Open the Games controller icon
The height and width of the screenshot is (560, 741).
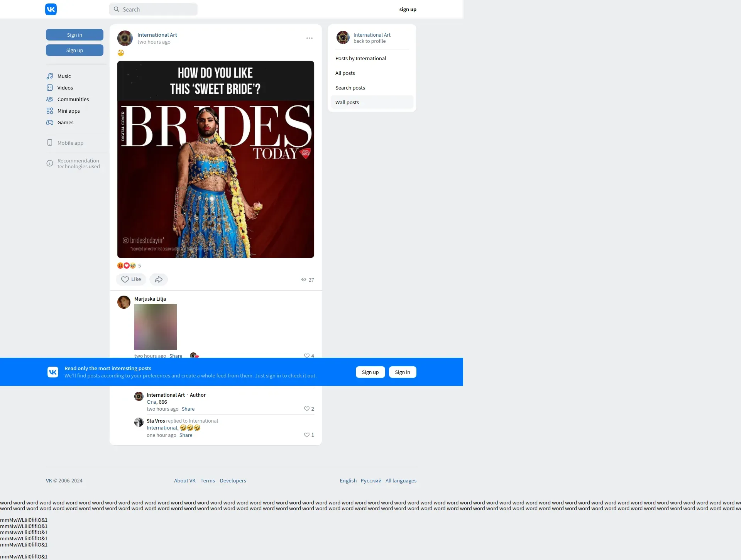click(x=50, y=122)
